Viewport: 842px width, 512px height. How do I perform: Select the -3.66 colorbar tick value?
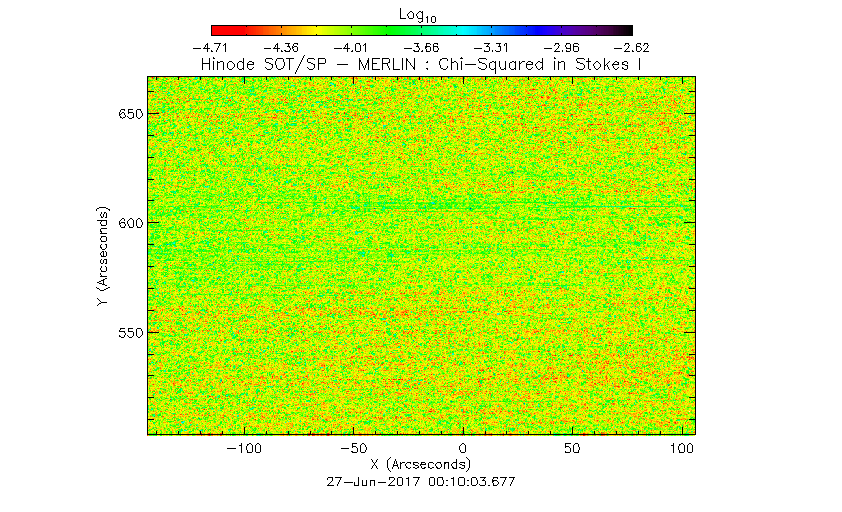point(422,47)
